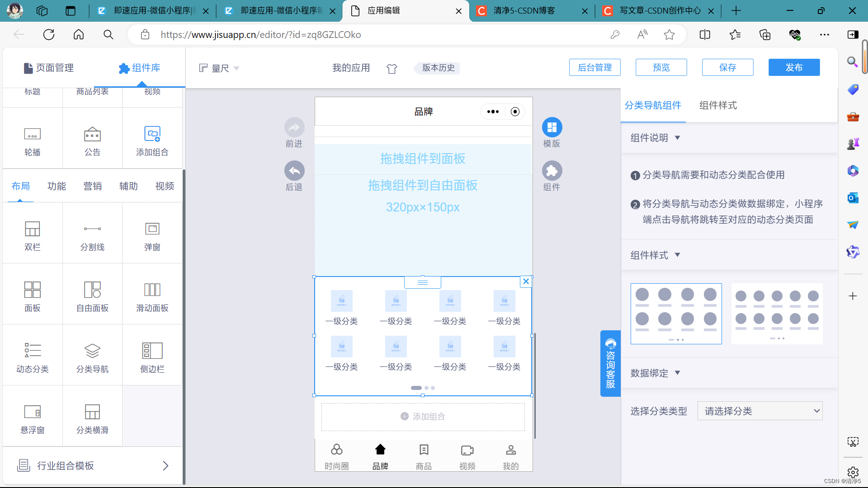This screenshot has width=868, height=488.
Task: Click the 添加组合 placeholder area
Action: [423, 417]
